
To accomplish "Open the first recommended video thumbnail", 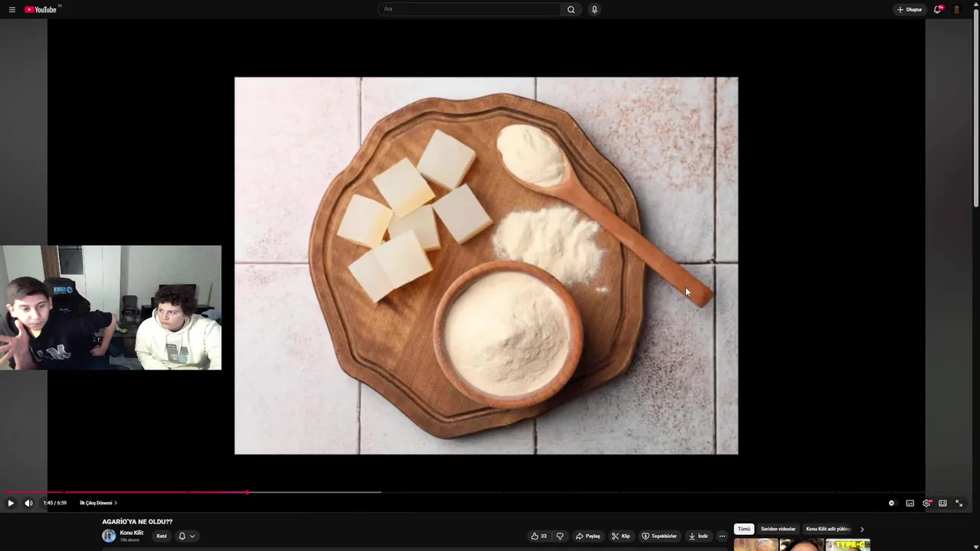I will tap(756, 545).
